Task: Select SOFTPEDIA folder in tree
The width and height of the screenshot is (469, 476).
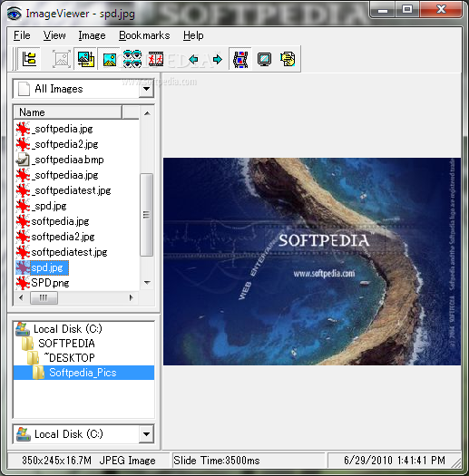Action: 66,344
